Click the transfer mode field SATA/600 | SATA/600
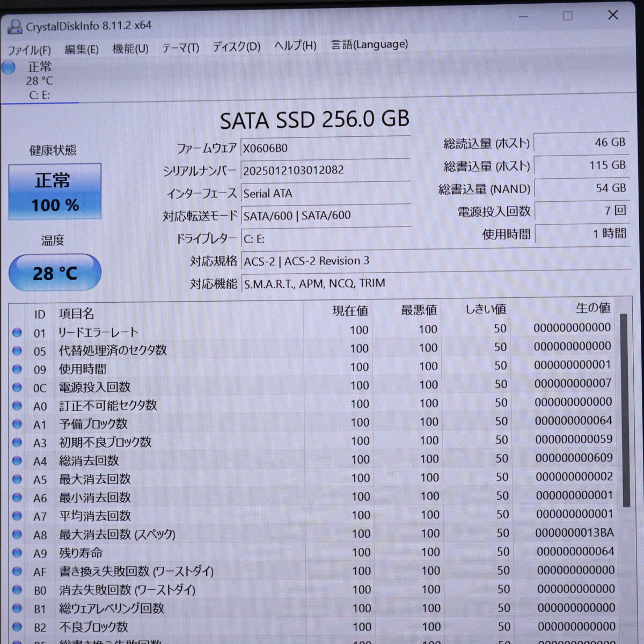This screenshot has height=644, width=644. [x=326, y=215]
